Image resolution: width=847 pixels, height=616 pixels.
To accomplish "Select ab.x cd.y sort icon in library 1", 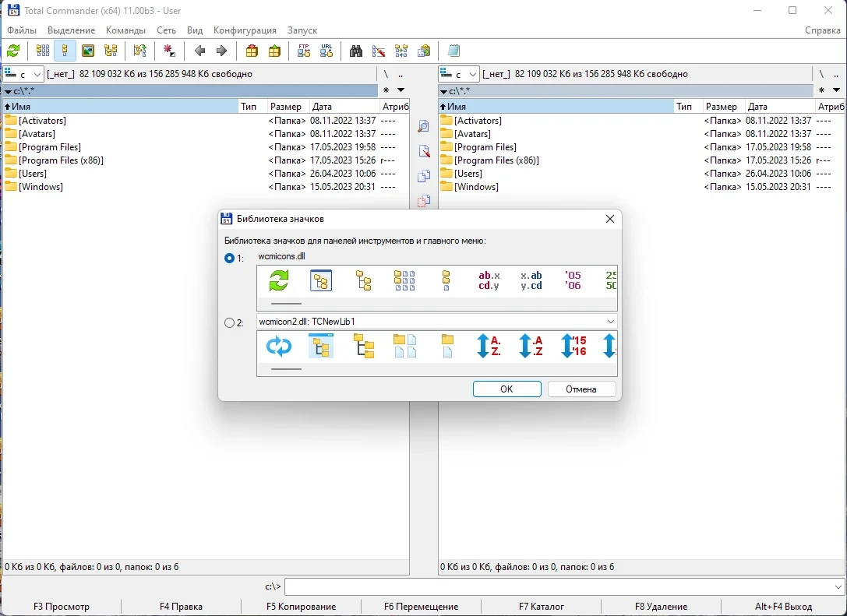I will pyautogui.click(x=489, y=280).
